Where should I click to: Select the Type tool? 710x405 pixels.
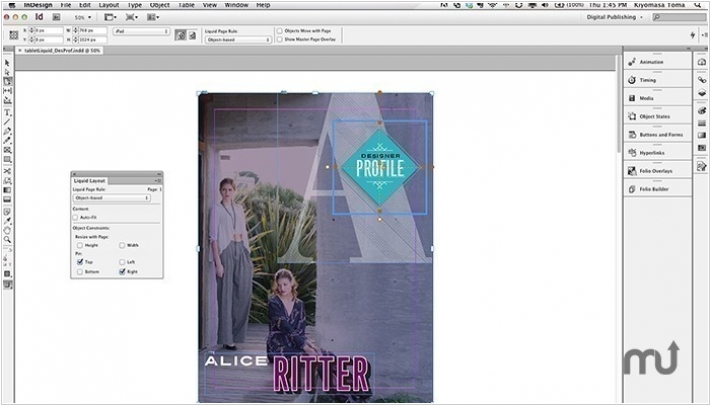[x=7, y=112]
